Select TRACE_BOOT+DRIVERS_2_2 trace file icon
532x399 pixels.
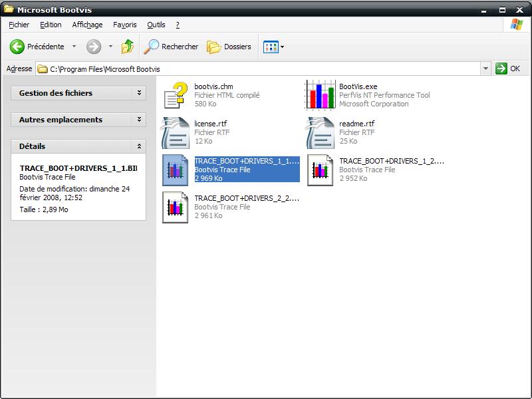point(175,207)
